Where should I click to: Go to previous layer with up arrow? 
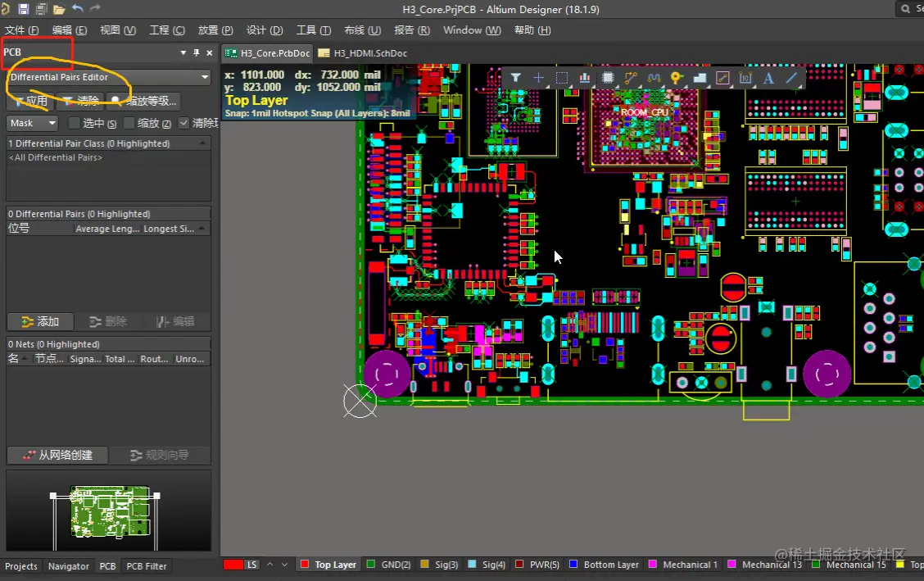pyautogui.click(x=269, y=565)
